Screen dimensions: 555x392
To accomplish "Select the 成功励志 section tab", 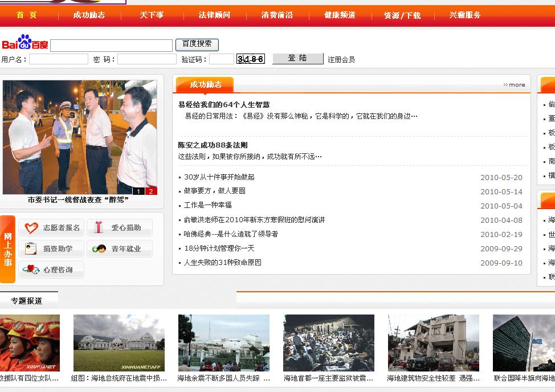I will [205, 85].
